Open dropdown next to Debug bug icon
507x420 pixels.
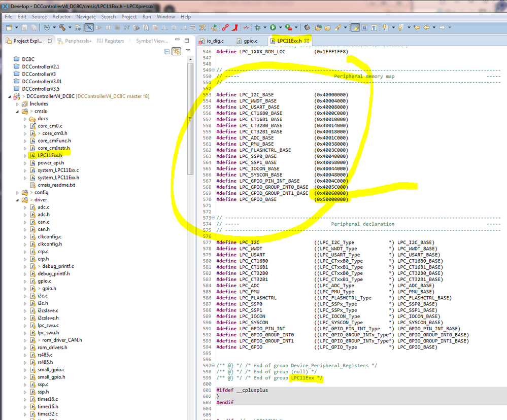(265, 27)
